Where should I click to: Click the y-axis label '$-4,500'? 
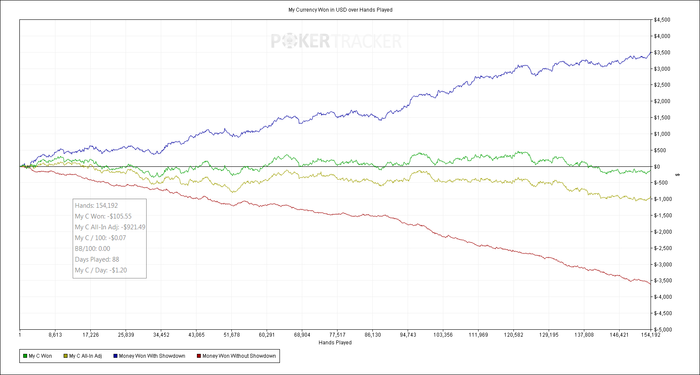[x=662, y=313]
